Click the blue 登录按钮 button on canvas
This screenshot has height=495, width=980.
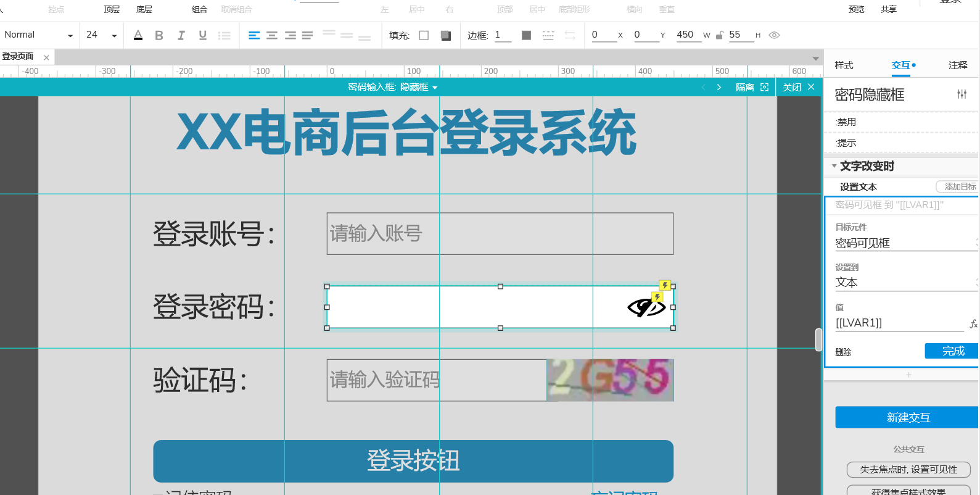point(413,461)
